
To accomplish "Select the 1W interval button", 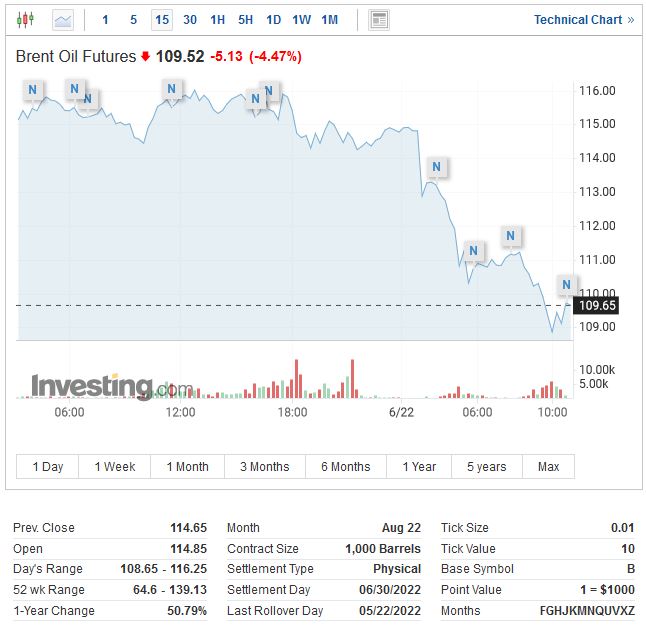I will [x=301, y=20].
